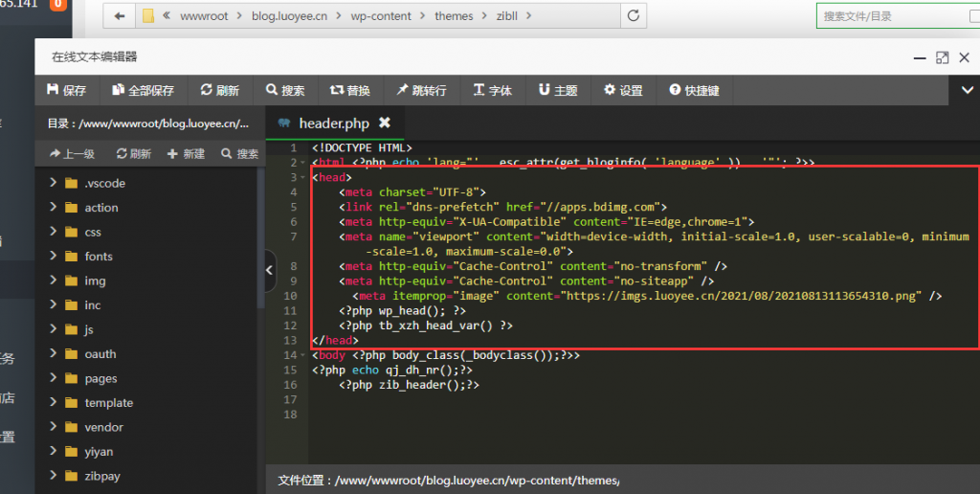
Task: Click the themes breadcrumb
Action: pos(454,16)
